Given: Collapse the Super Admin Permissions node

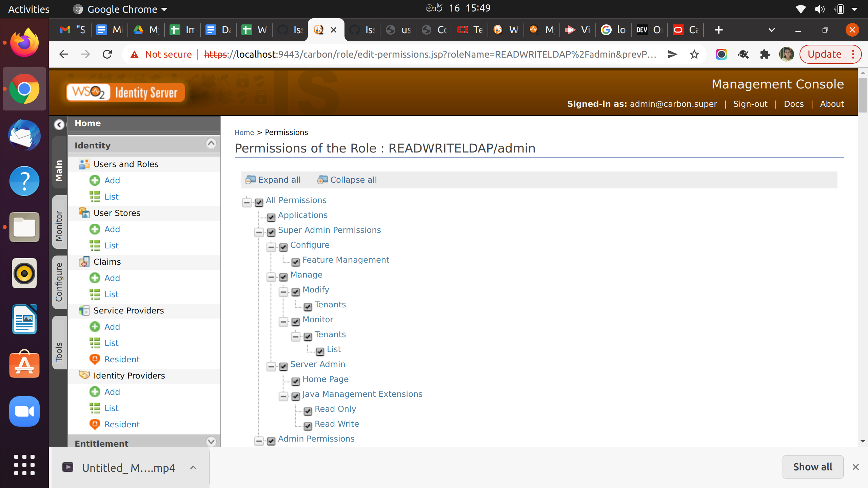Looking at the screenshot, I should (x=259, y=232).
